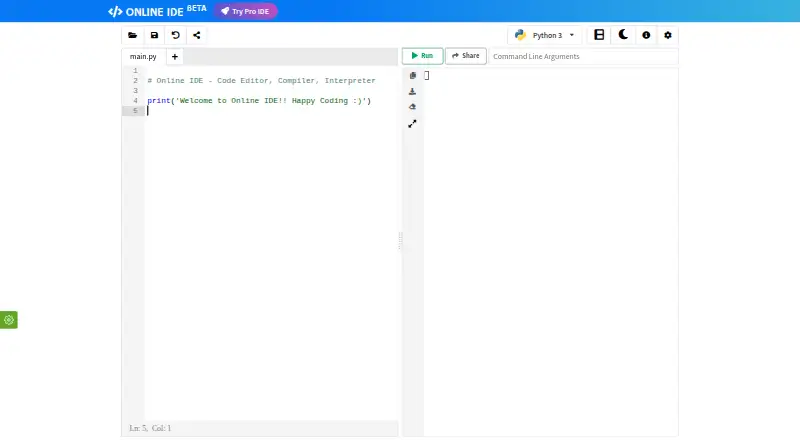Click line number 5 in gutter
The width and height of the screenshot is (800, 440).
tap(135, 111)
